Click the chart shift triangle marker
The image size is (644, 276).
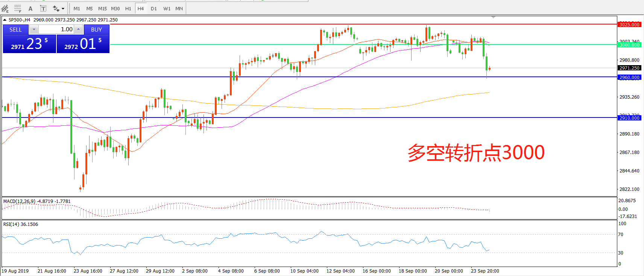coord(493,17)
